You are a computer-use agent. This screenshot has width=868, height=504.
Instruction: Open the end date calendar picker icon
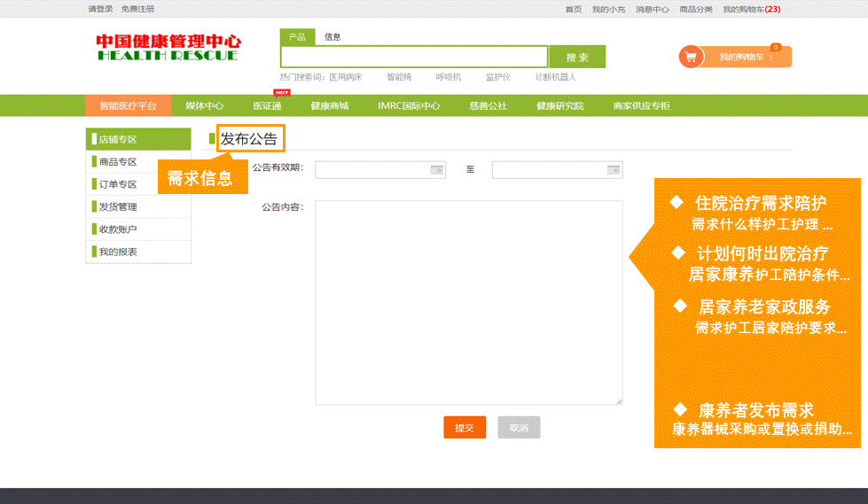click(614, 169)
